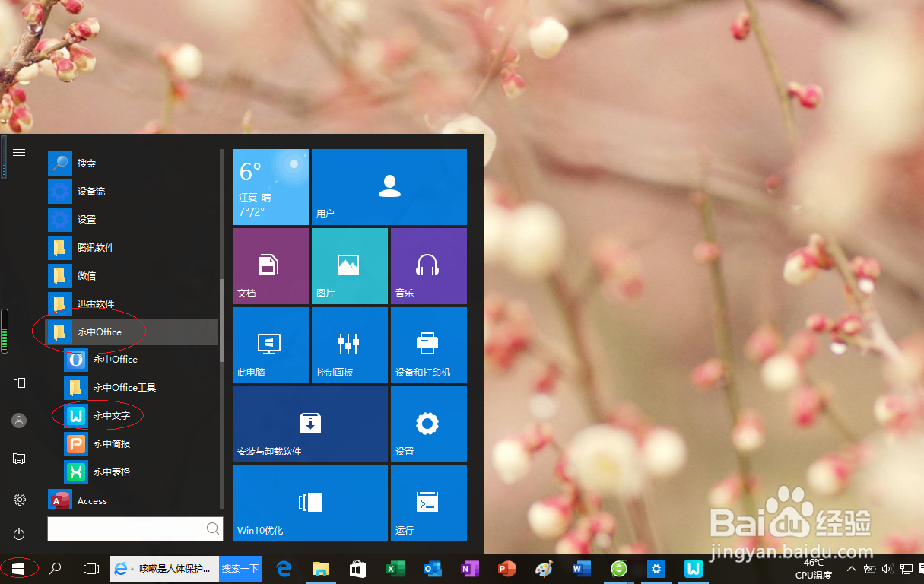Viewport: 924px width, 584px height.
Task: Open the 运行 tile
Action: click(x=429, y=503)
